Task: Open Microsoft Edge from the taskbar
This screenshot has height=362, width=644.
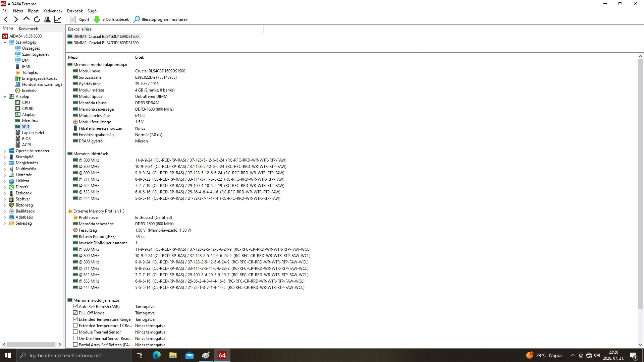Action: [x=157, y=355]
